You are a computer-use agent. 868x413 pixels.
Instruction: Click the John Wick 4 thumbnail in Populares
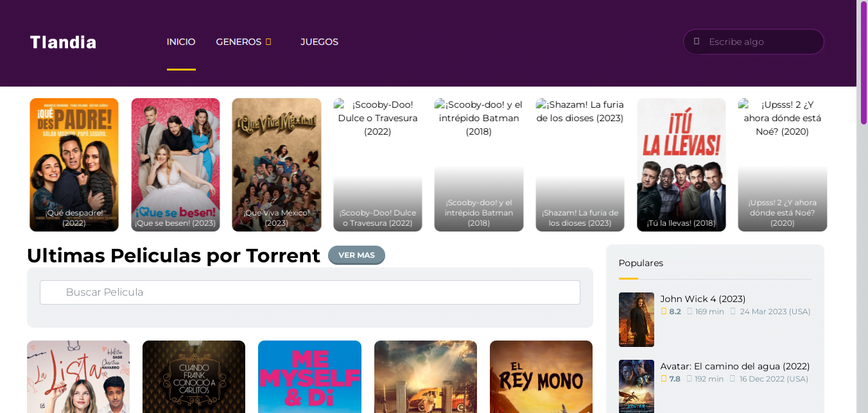[x=636, y=319]
